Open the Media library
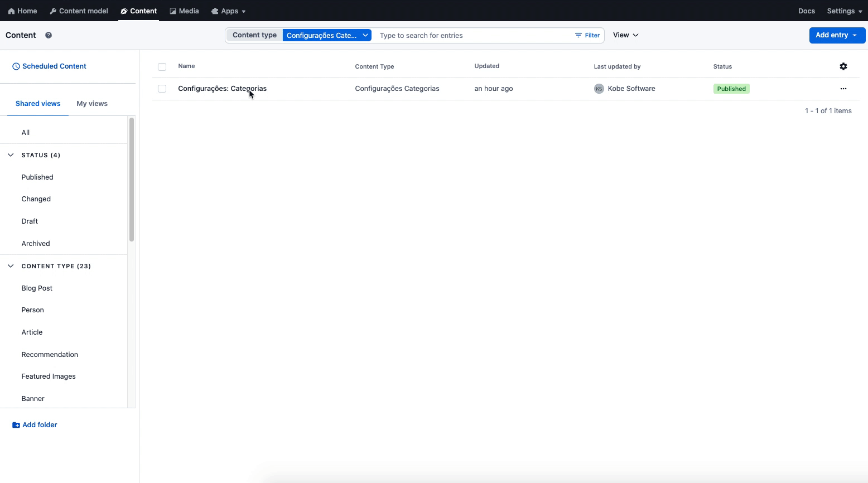This screenshot has height=483, width=868. (184, 11)
